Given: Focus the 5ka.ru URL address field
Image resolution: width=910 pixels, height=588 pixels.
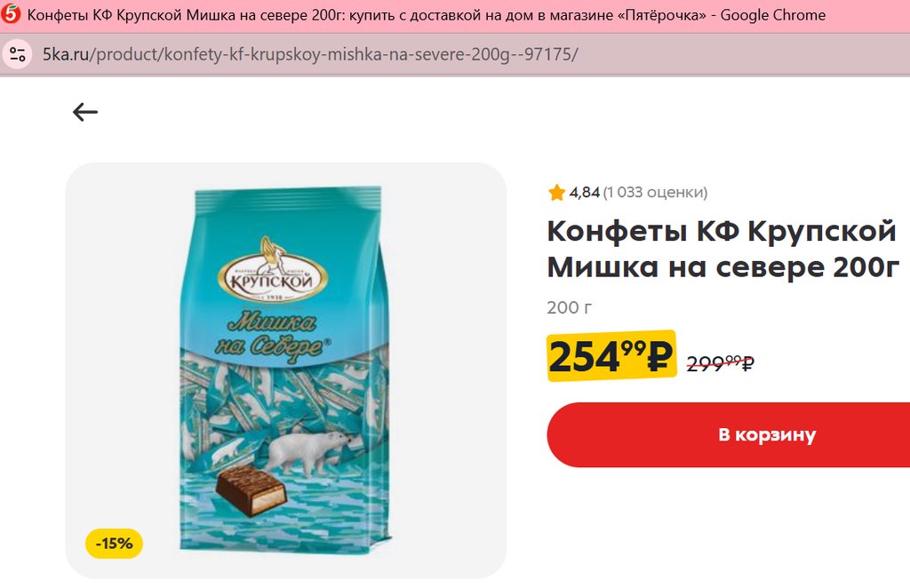Looking at the screenshot, I should (x=455, y=54).
